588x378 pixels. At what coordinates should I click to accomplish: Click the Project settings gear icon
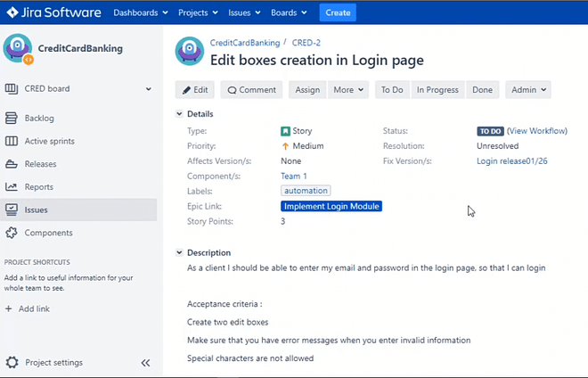coord(12,362)
